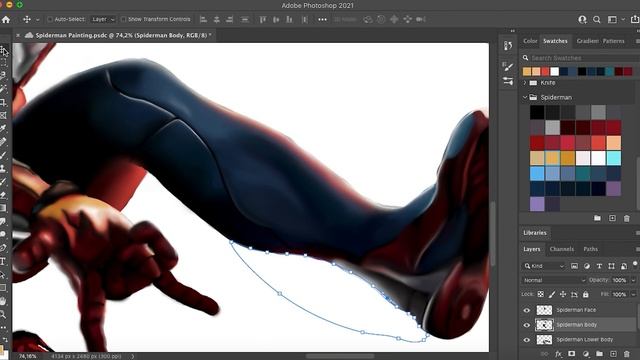Select the Horizontal Type tool
This screenshot has height=360, width=640.
(3, 261)
